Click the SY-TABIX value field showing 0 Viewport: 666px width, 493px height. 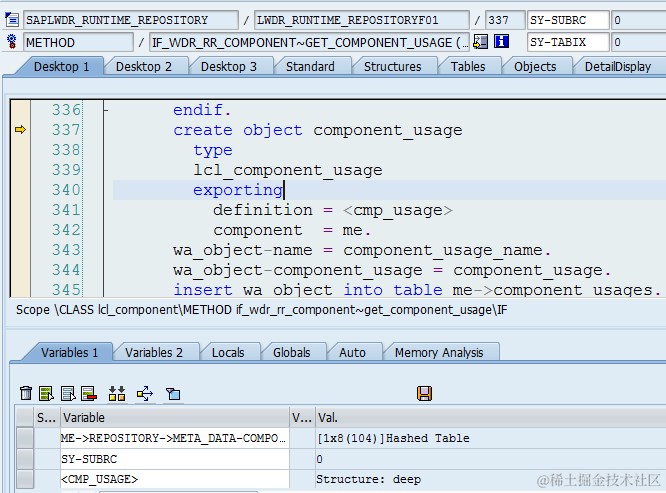(x=638, y=42)
